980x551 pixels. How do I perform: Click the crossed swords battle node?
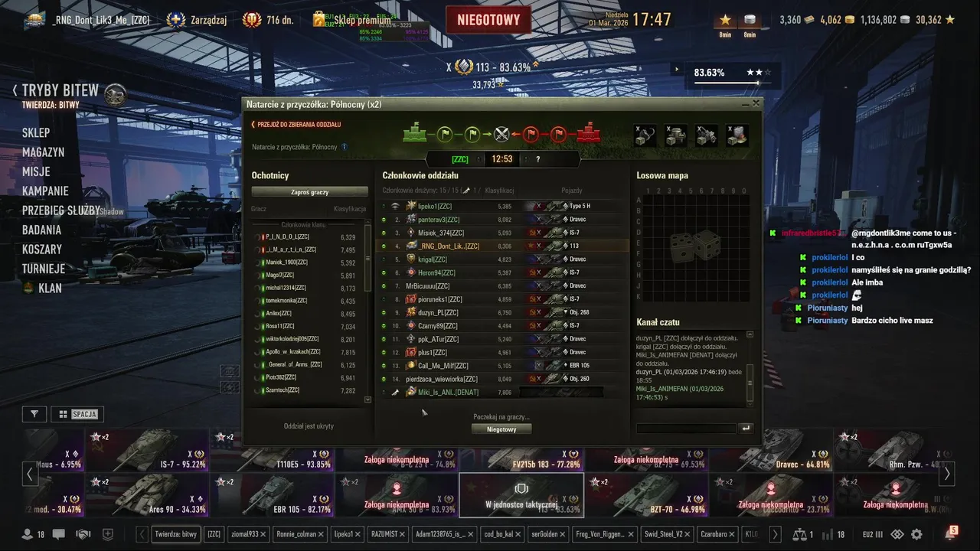tap(501, 135)
